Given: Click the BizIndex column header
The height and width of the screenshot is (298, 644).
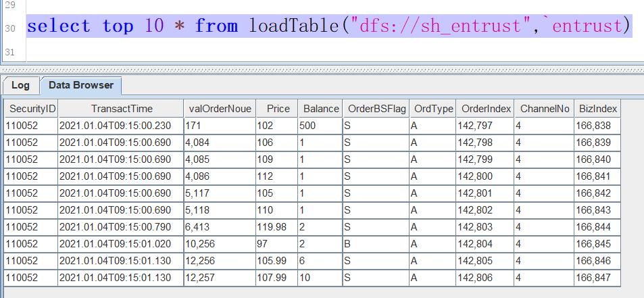Looking at the screenshot, I should click(x=597, y=109).
